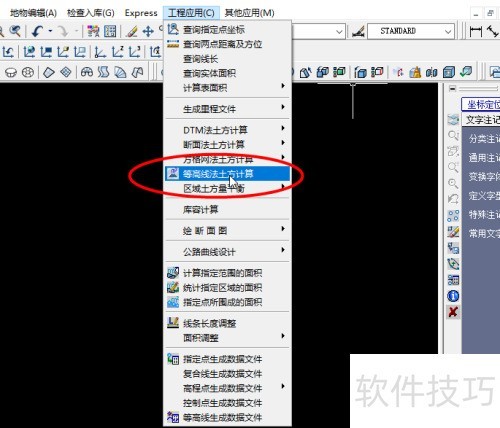Click the colorful match properties icon

coord(93,31)
